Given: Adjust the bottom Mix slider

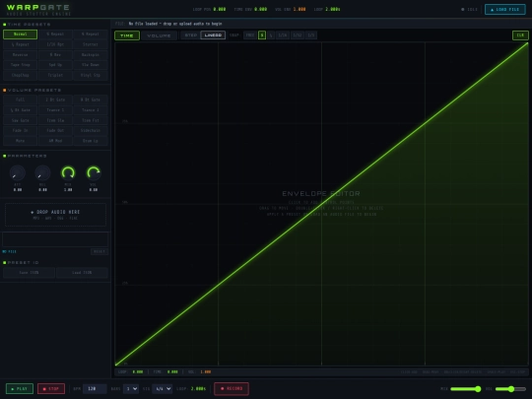Looking at the screenshot, I should point(465,389).
